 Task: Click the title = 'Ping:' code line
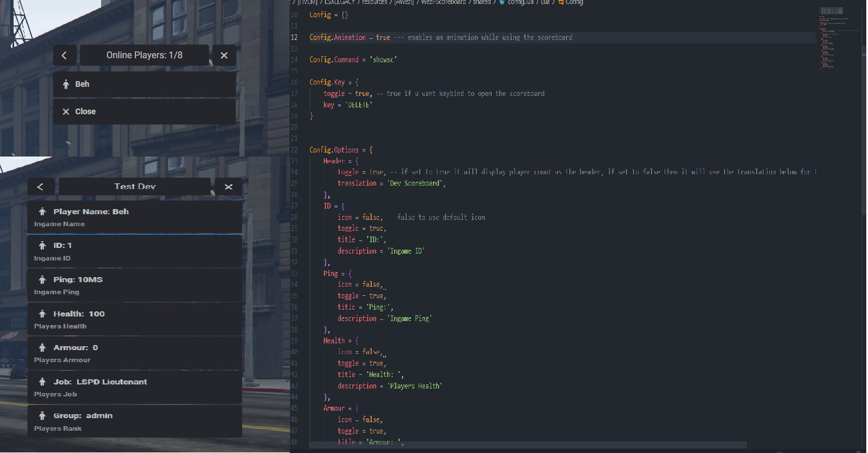365,307
